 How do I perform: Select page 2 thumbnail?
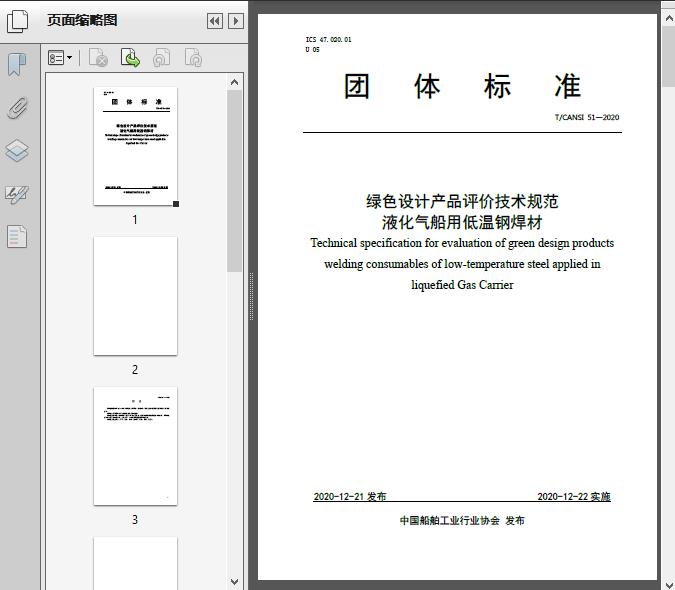point(136,296)
